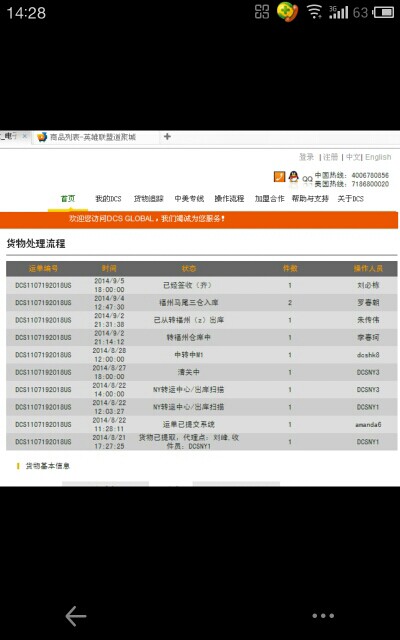Image resolution: width=400 pixels, height=640 pixels.
Task: Select the 中转中M1 status cell
Action: [x=189, y=355]
